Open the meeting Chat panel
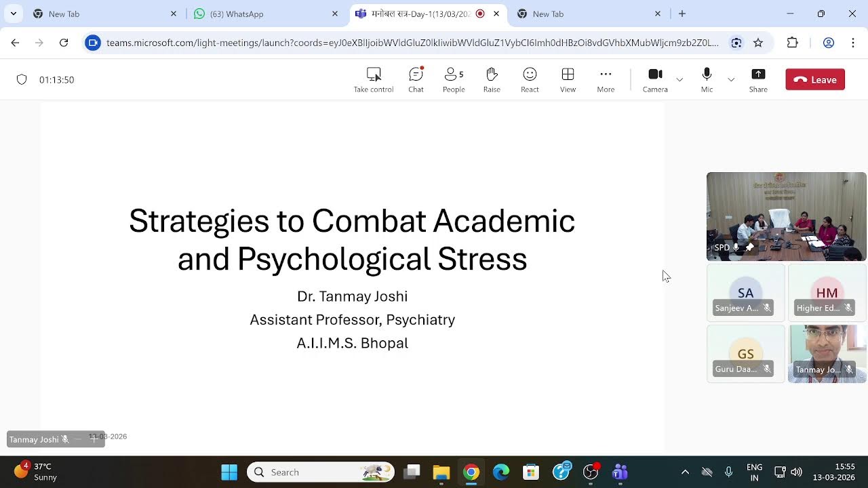868x488 pixels. (x=416, y=79)
